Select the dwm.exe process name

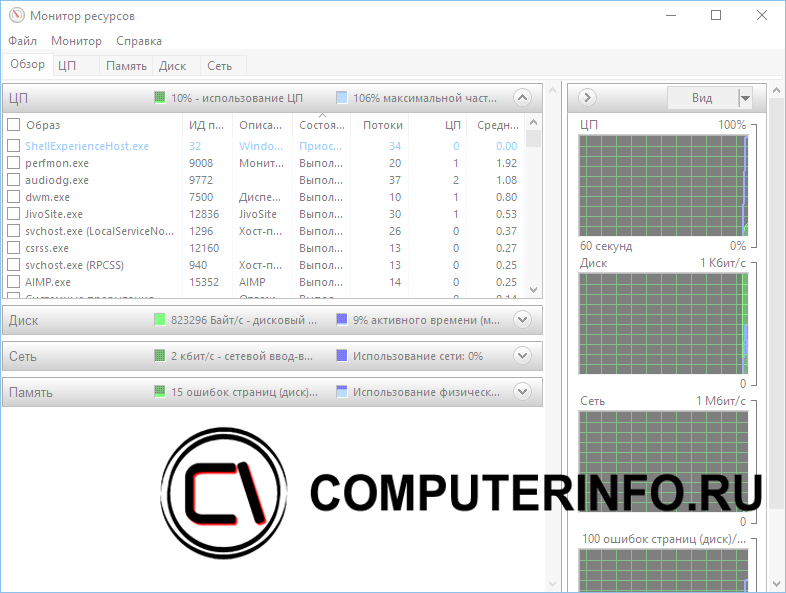pos(48,197)
